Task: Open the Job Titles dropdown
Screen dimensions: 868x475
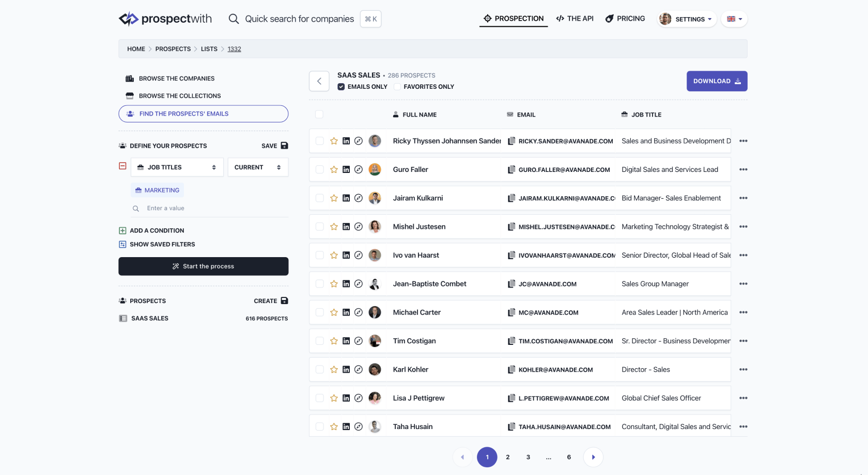Action: 177,167
